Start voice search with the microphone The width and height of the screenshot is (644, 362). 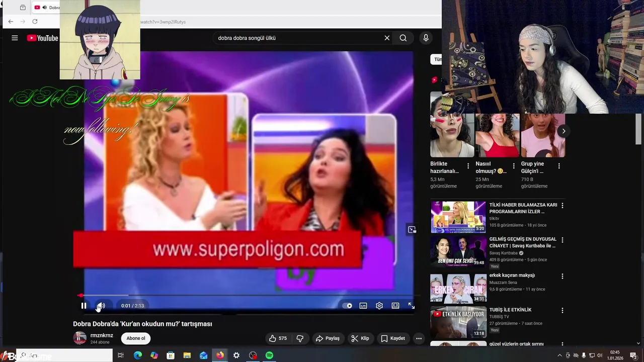point(426,38)
